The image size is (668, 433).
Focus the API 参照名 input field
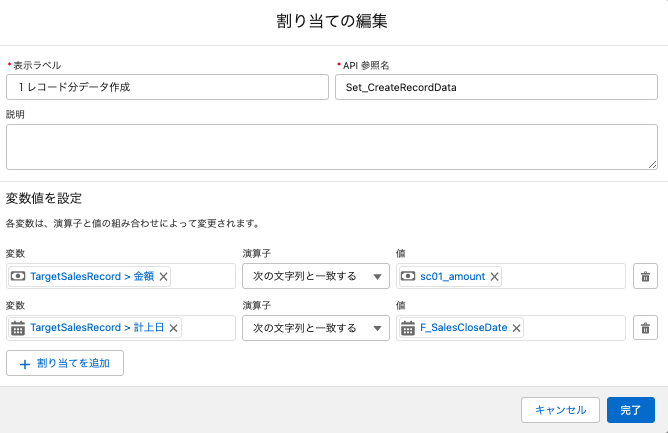(x=496, y=87)
